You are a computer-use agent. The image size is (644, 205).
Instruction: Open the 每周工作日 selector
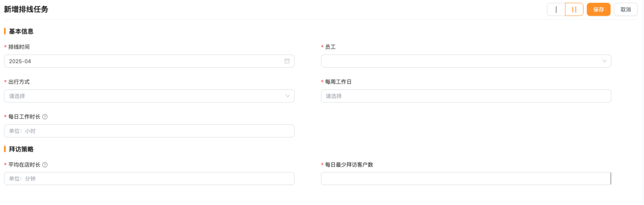(x=466, y=96)
